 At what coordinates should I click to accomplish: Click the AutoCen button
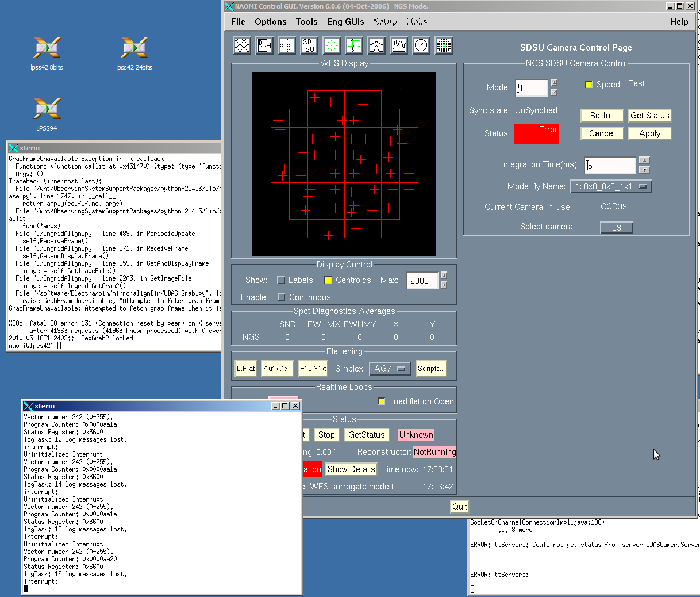point(277,369)
